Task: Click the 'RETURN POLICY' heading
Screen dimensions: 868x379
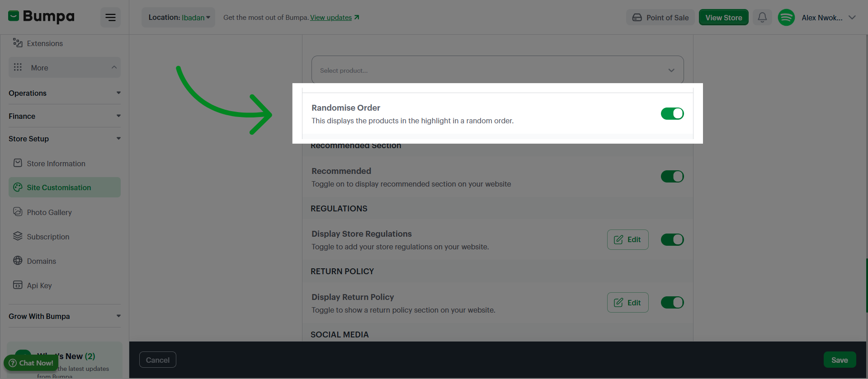Action: 342,271
